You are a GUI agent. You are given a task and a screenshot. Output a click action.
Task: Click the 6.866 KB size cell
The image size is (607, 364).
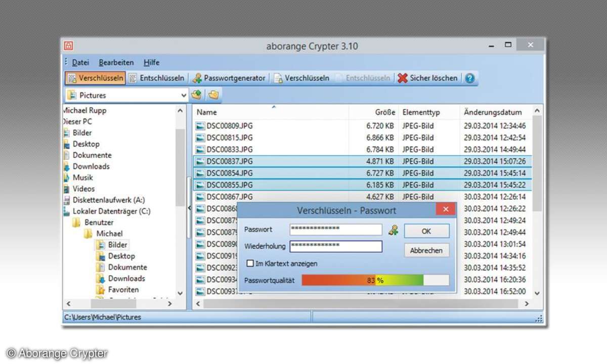point(380,138)
